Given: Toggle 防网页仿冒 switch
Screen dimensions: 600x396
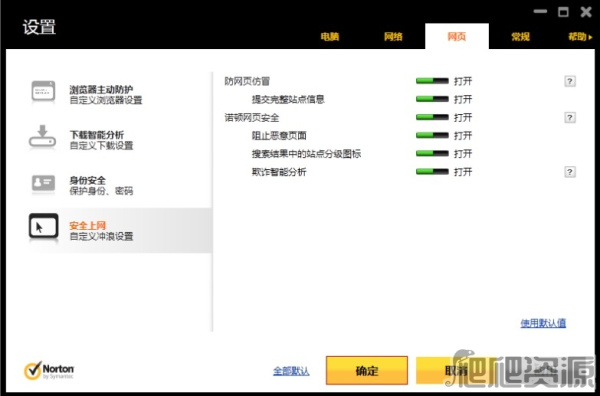Looking at the screenshot, I should pyautogui.click(x=432, y=81).
